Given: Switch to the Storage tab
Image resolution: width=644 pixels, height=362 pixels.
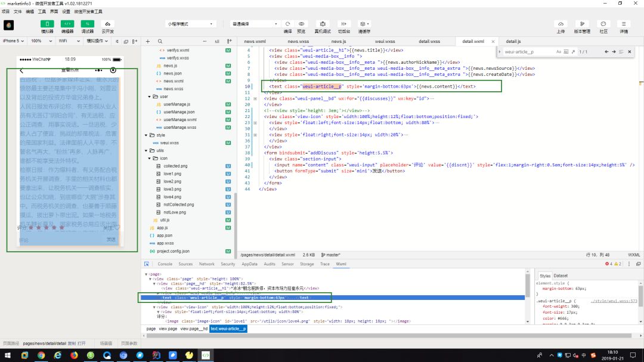Looking at the screenshot, I should (x=307, y=264).
